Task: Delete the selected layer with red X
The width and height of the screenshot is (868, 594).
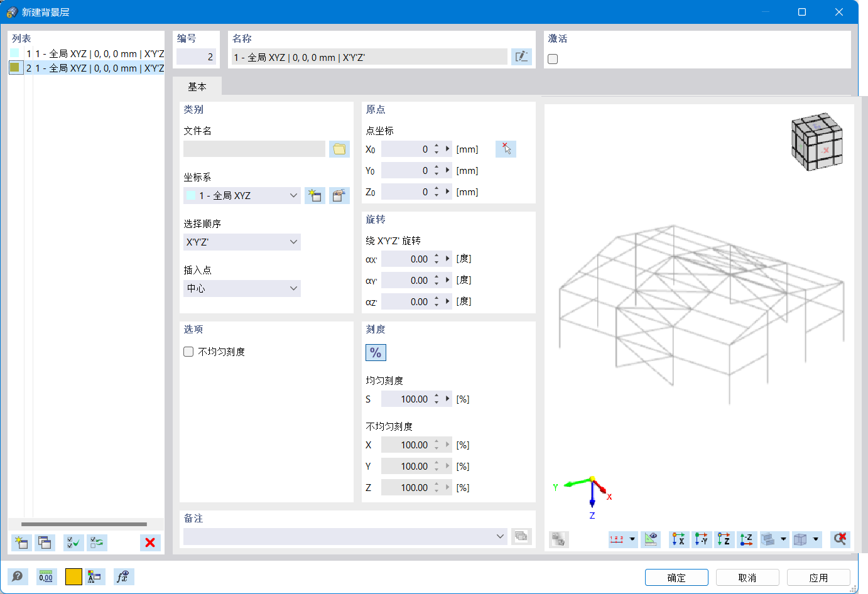Action: (150, 543)
